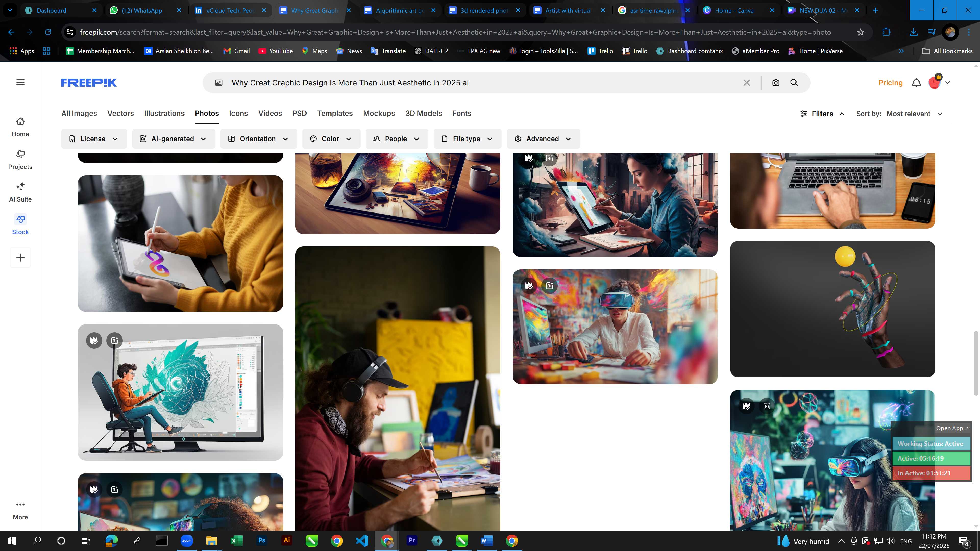This screenshot has width=980, height=551.
Task: Open the YouTube bookmark
Action: point(275,51)
